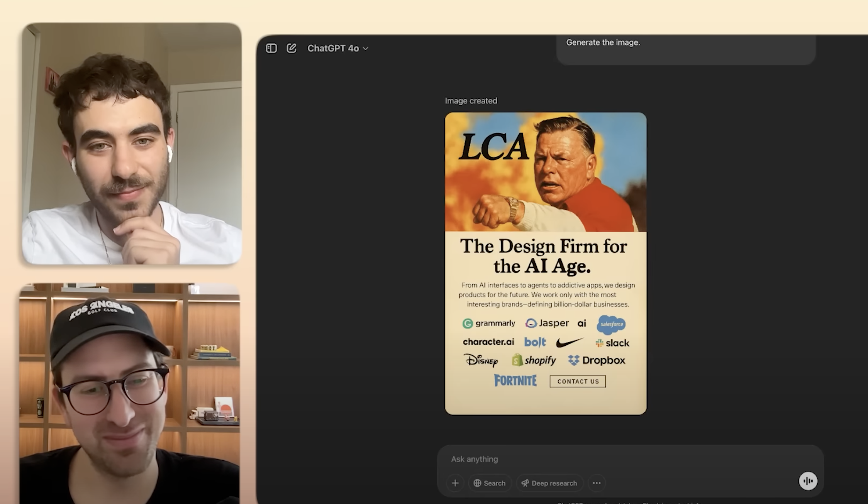This screenshot has width=868, height=504.
Task: Start a new chat with the compose icon
Action: [x=292, y=48]
